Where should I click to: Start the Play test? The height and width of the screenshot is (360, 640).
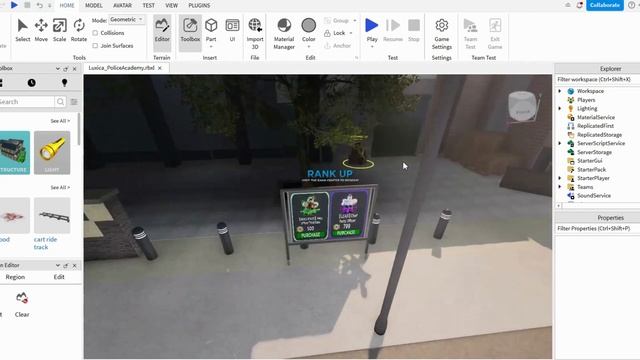tap(372, 30)
